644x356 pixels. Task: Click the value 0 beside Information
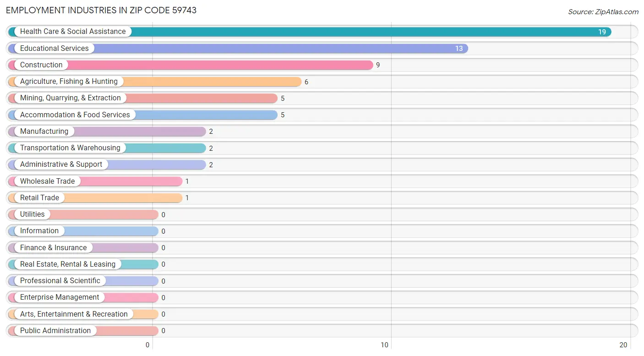click(x=163, y=231)
